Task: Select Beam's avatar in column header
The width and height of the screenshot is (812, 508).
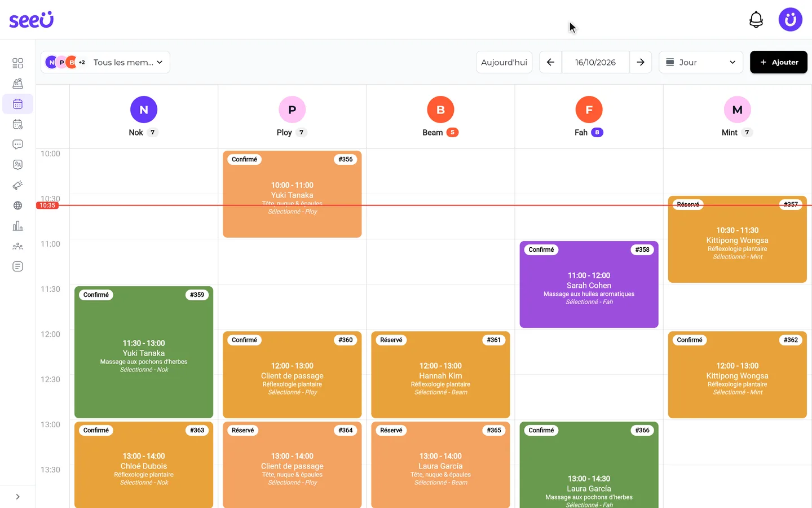Action: pyautogui.click(x=440, y=110)
